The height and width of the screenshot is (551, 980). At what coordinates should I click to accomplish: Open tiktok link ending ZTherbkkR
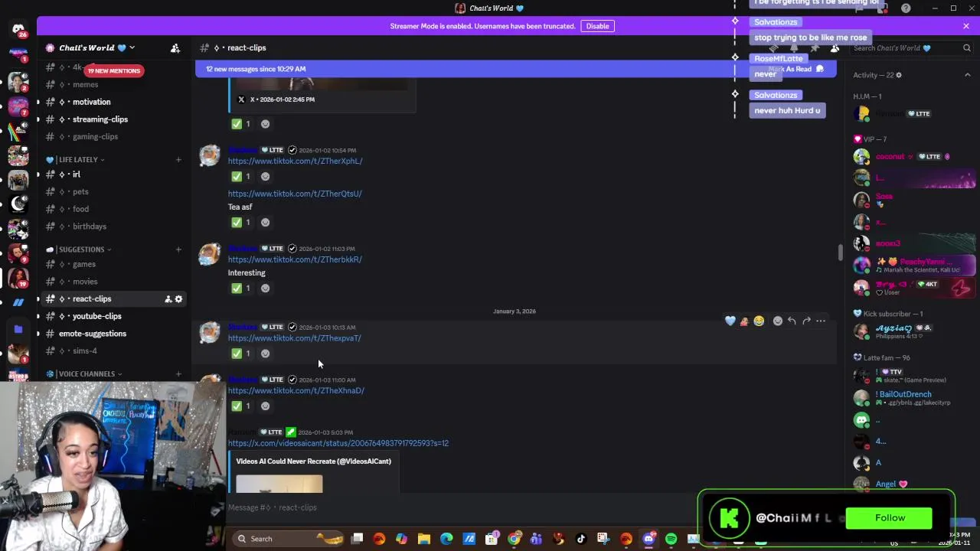pyautogui.click(x=295, y=259)
